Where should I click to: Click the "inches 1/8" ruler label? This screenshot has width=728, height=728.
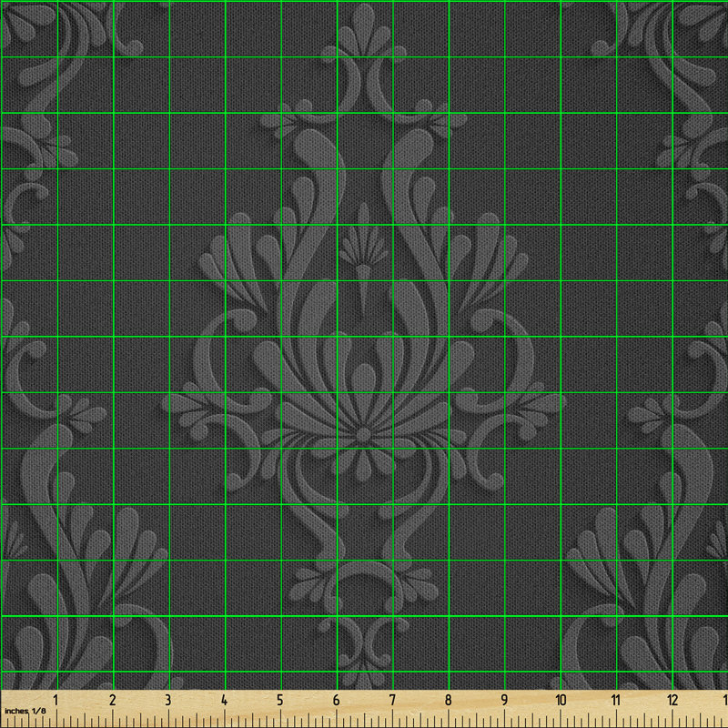(x=25, y=711)
